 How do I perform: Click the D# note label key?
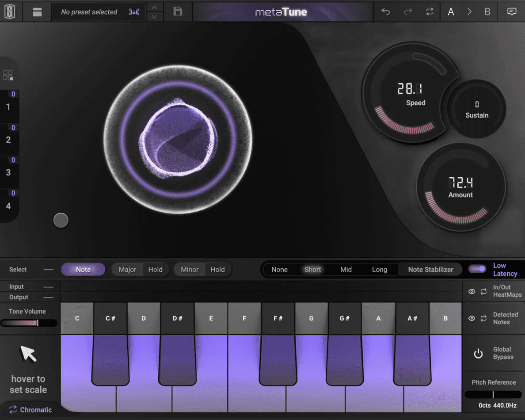(x=178, y=318)
